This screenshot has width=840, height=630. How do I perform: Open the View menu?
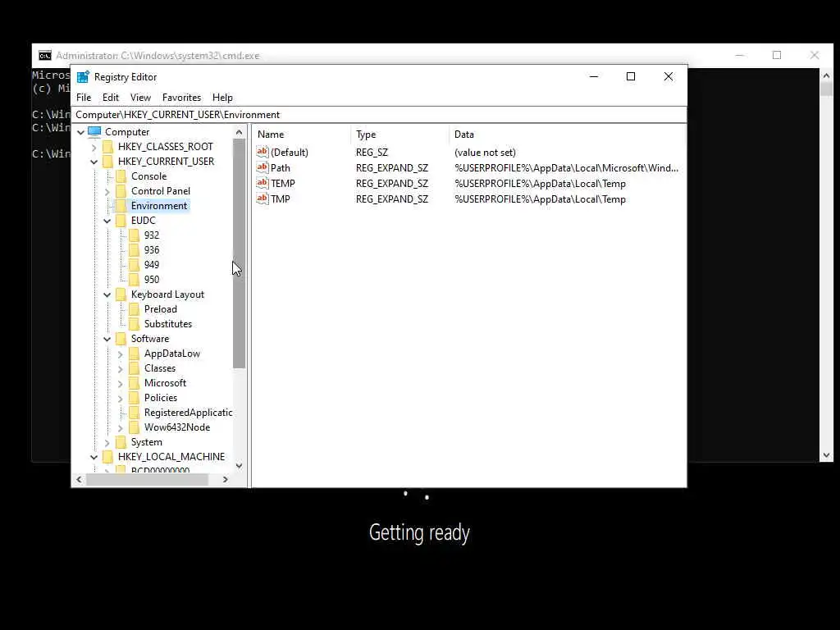click(x=140, y=98)
